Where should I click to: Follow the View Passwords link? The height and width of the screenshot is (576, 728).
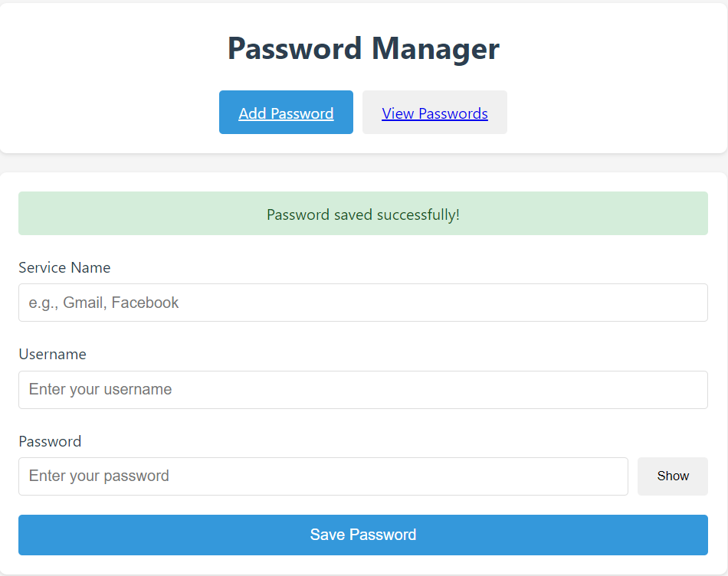(435, 113)
